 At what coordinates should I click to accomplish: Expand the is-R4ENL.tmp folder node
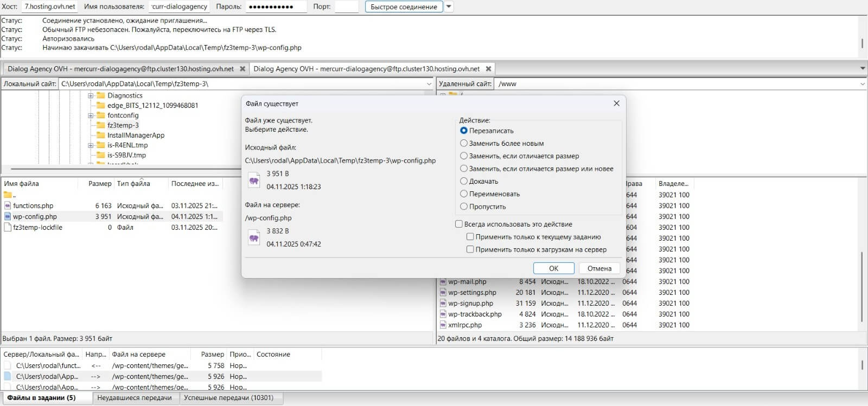pyautogui.click(x=91, y=145)
